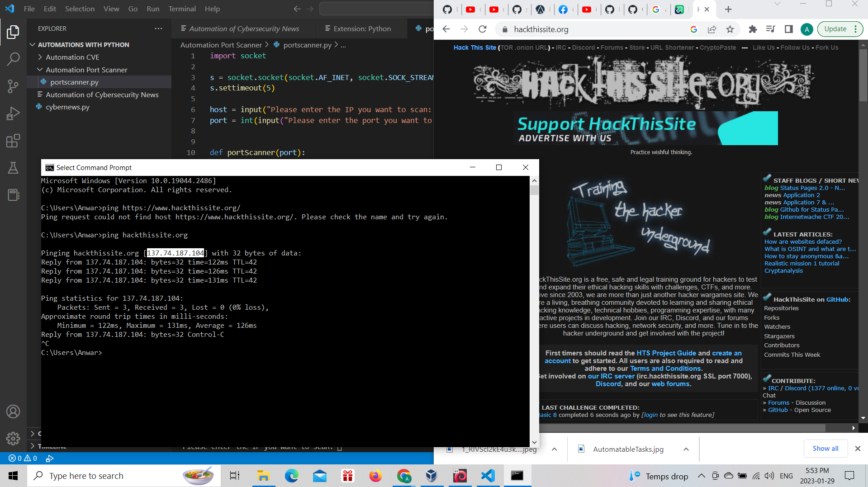Click the Support HackThisSite banner

[646, 128]
